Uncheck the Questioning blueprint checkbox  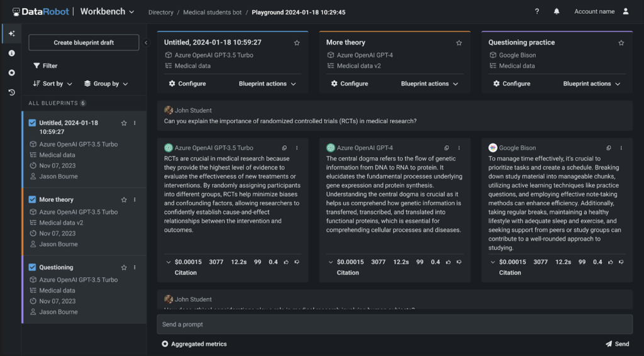[x=32, y=267]
